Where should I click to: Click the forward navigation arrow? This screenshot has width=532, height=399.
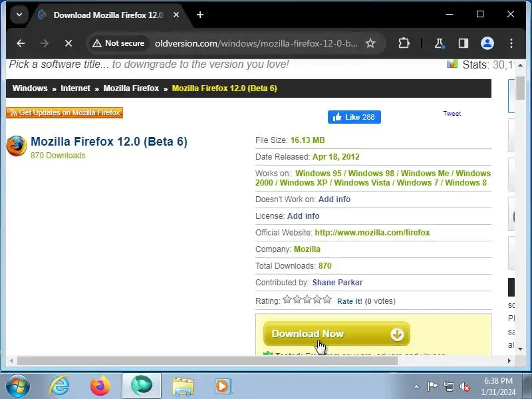45,43
